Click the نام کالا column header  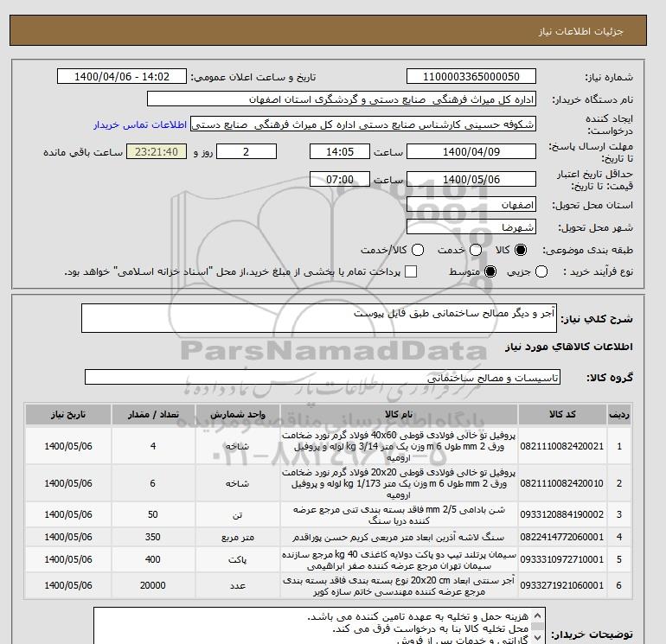[x=399, y=414]
